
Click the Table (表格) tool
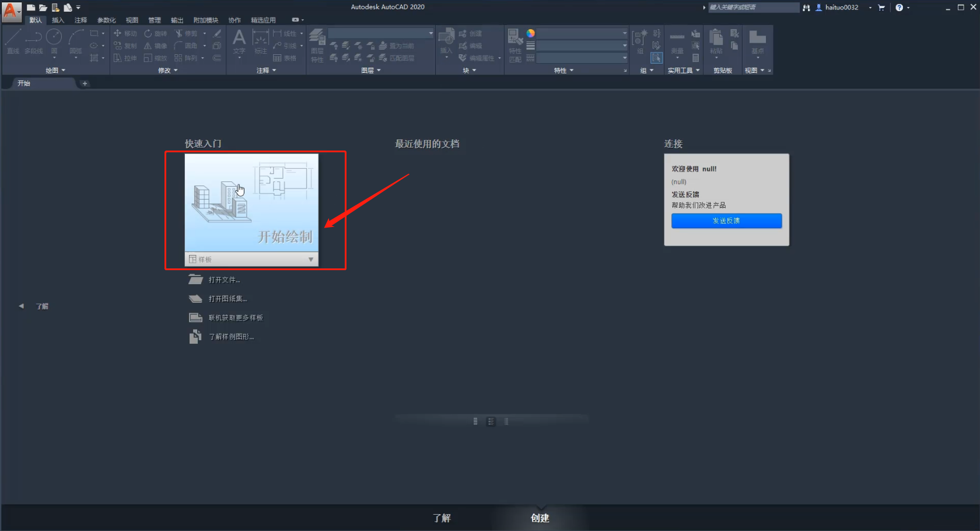(x=285, y=58)
